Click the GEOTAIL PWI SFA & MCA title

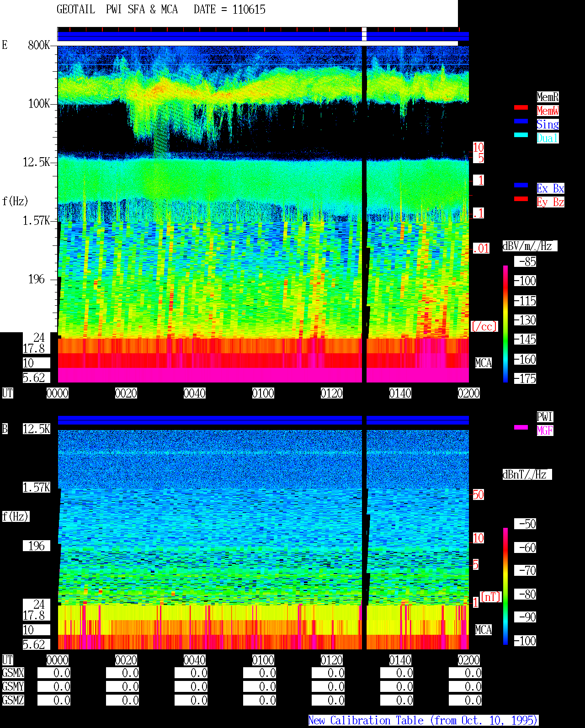point(117,10)
